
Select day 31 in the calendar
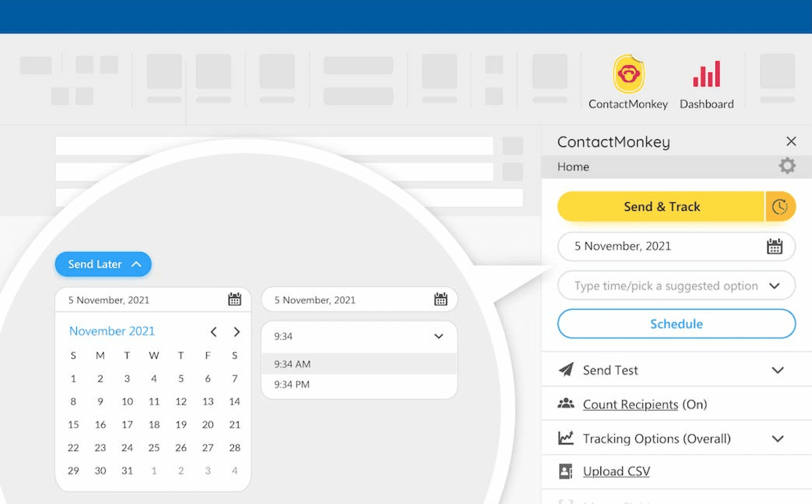pos(127,471)
